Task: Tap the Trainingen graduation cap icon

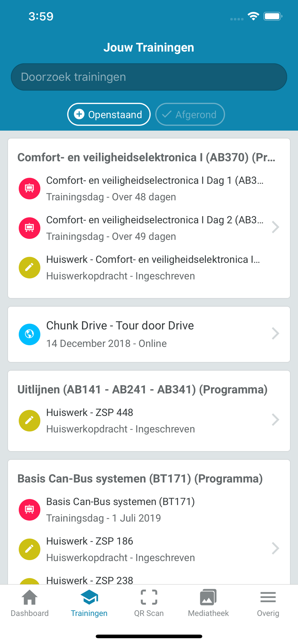Action: (89, 597)
